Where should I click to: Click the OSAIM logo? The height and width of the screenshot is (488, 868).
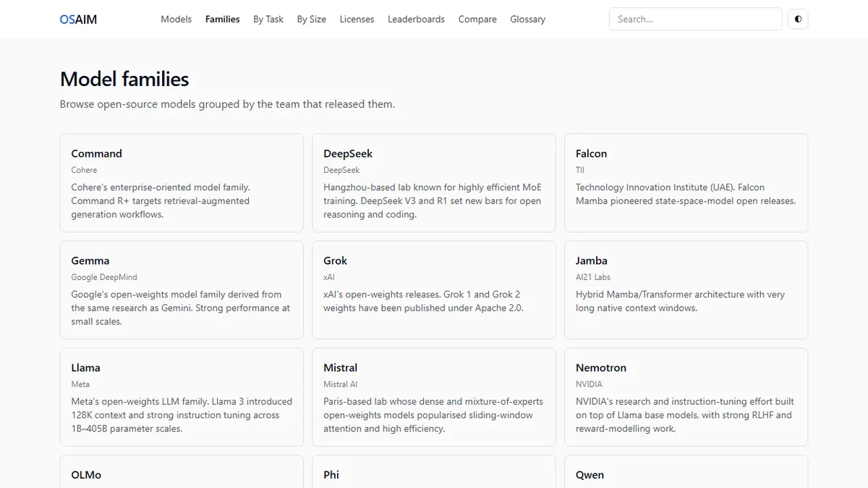coord(78,20)
